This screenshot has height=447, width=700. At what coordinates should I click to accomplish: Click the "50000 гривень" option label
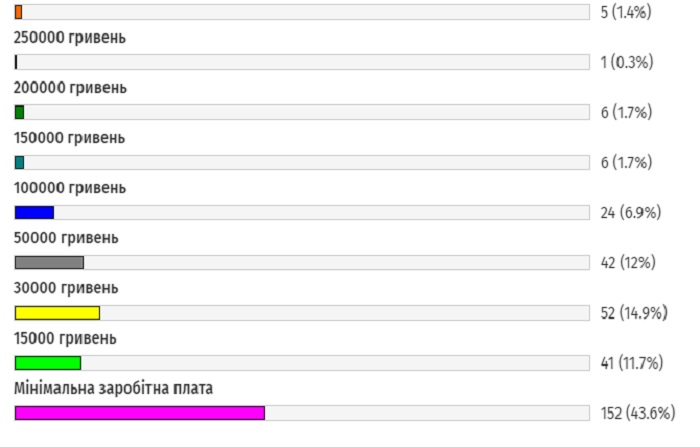66,237
